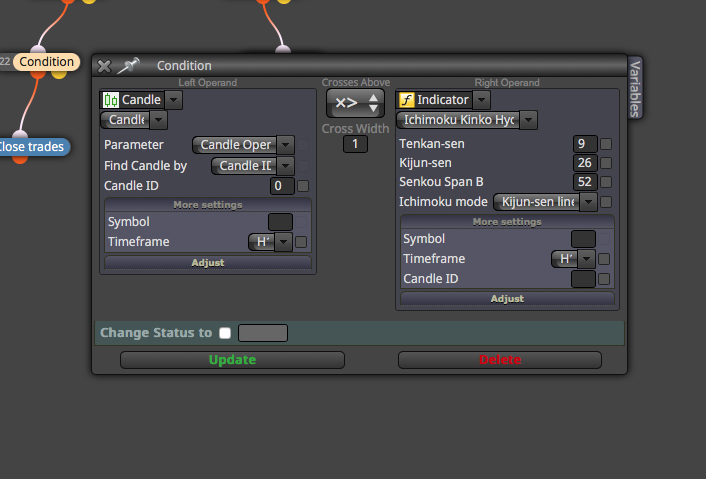
Task: Select the Close trades node
Action: 31,147
